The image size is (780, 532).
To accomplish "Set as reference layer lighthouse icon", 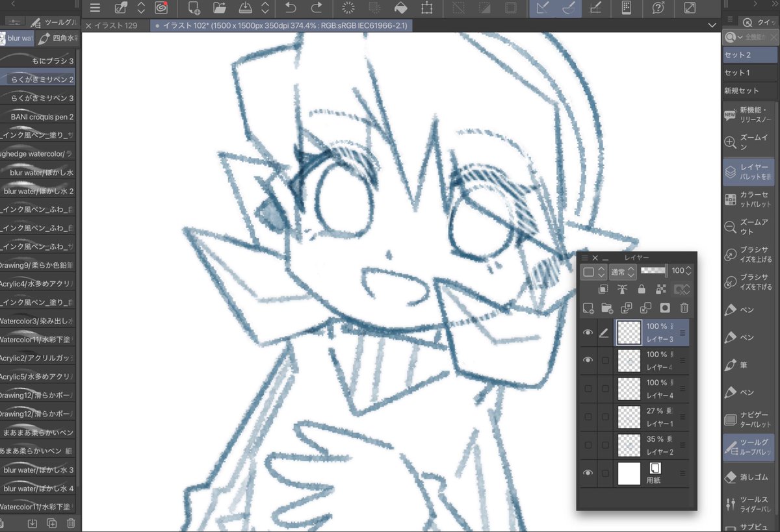I will [623, 289].
